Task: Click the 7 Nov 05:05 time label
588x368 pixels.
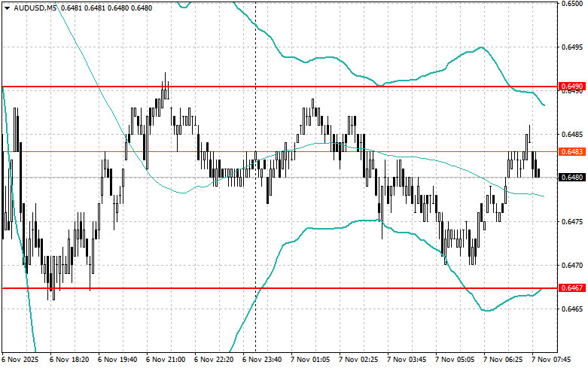Action: pos(455,360)
